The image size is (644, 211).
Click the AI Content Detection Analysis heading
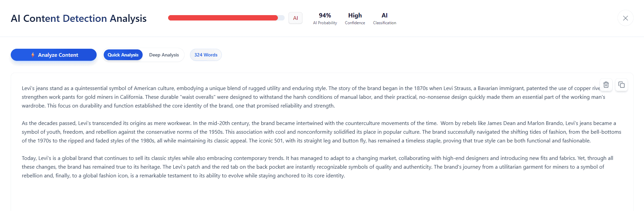(79, 18)
